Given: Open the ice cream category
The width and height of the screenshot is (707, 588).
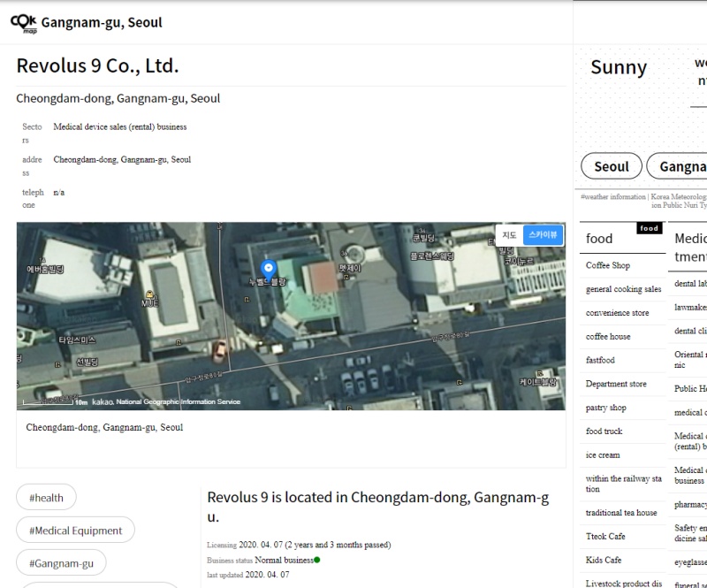Looking at the screenshot, I should tap(603, 455).
